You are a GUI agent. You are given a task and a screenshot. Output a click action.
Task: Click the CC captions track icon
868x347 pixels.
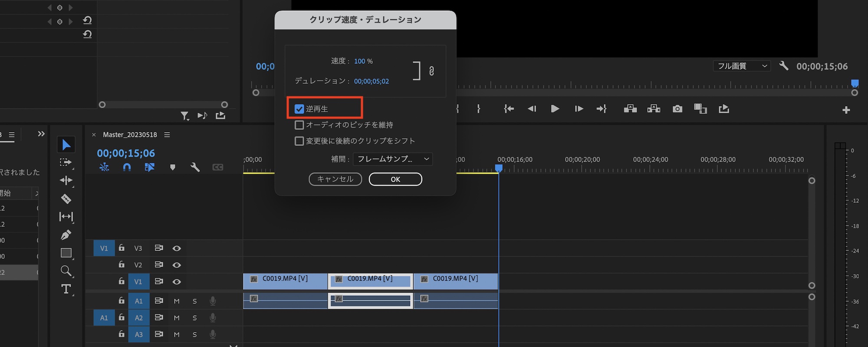coord(218,167)
